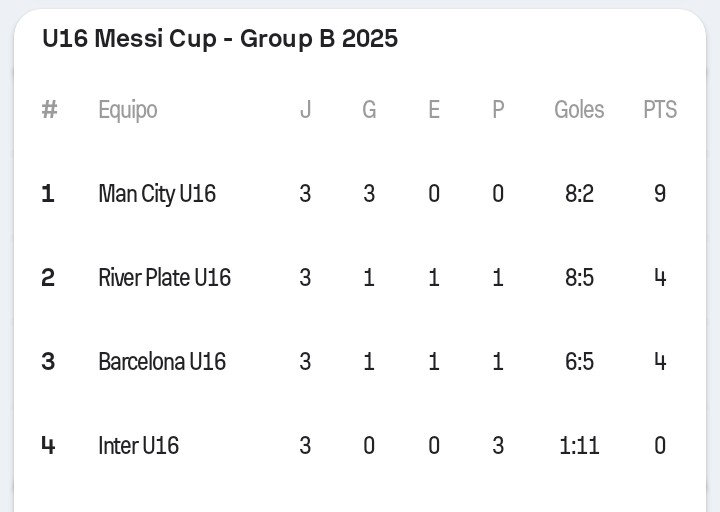Image resolution: width=720 pixels, height=512 pixels.
Task: Select the rank 1 position number
Action: click(48, 193)
